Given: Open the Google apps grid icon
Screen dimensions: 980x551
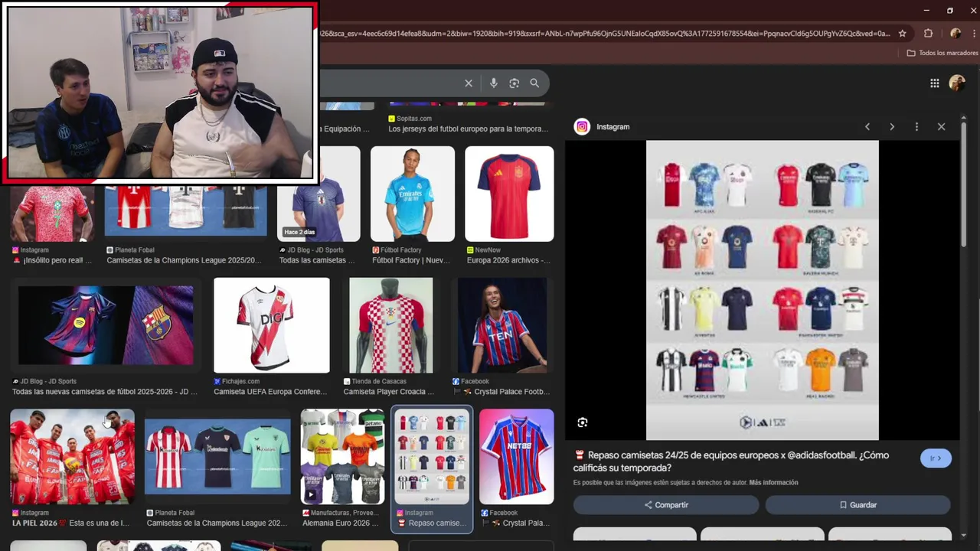Looking at the screenshot, I should pos(935,83).
